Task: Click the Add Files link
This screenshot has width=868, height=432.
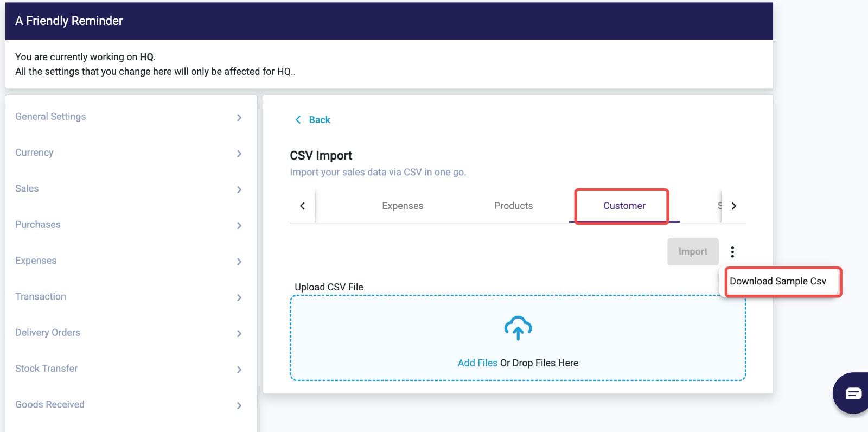Action: (x=477, y=363)
